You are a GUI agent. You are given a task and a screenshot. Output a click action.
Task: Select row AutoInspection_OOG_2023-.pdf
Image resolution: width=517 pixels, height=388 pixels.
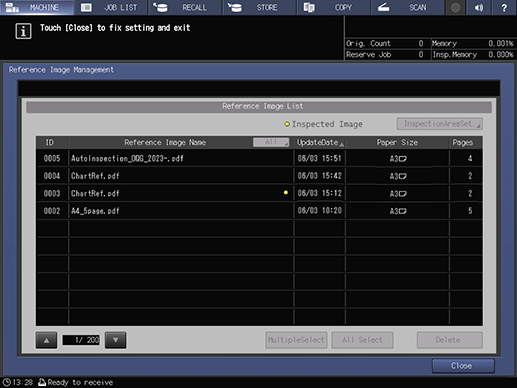coord(259,158)
